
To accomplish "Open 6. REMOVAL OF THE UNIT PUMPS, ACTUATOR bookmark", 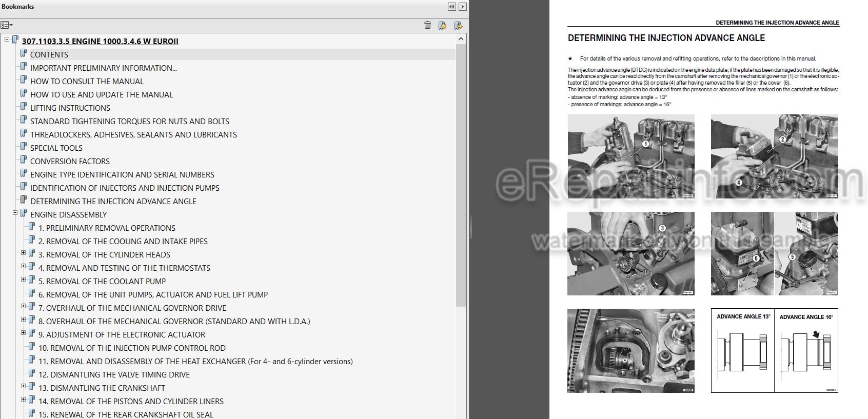I will coord(153,295).
